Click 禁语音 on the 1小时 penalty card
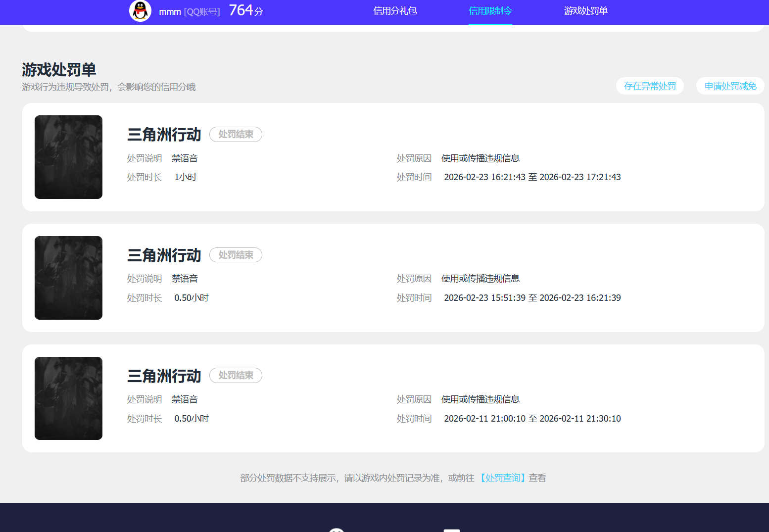 pos(185,158)
